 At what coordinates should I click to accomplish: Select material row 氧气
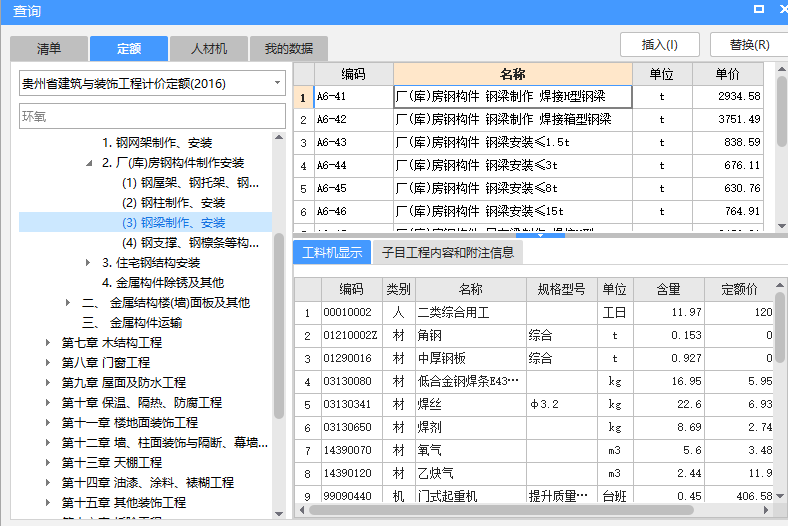tap(534, 451)
